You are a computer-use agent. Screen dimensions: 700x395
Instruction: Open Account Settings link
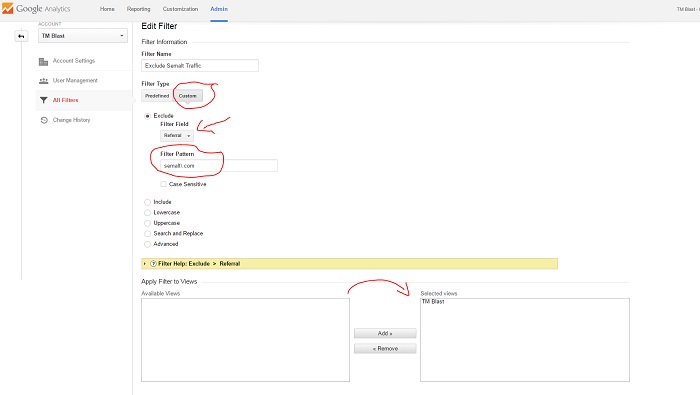pos(74,61)
